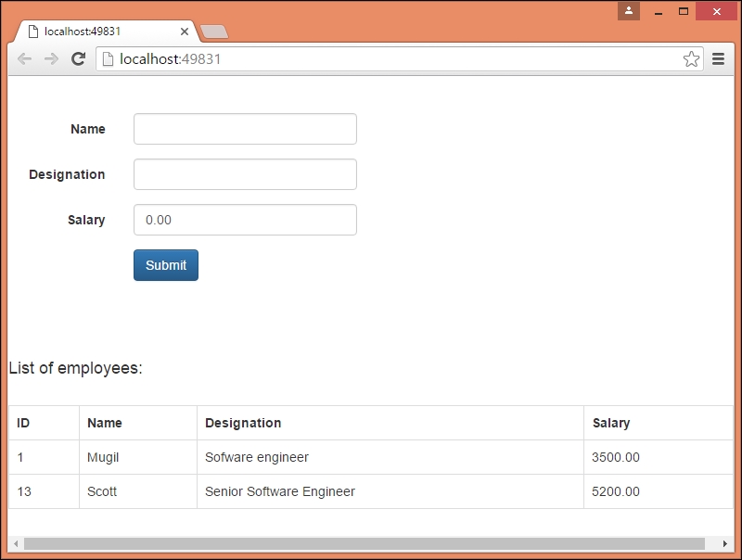742x560 pixels.
Task: Click the page icon in the address bar
Action: [x=108, y=58]
